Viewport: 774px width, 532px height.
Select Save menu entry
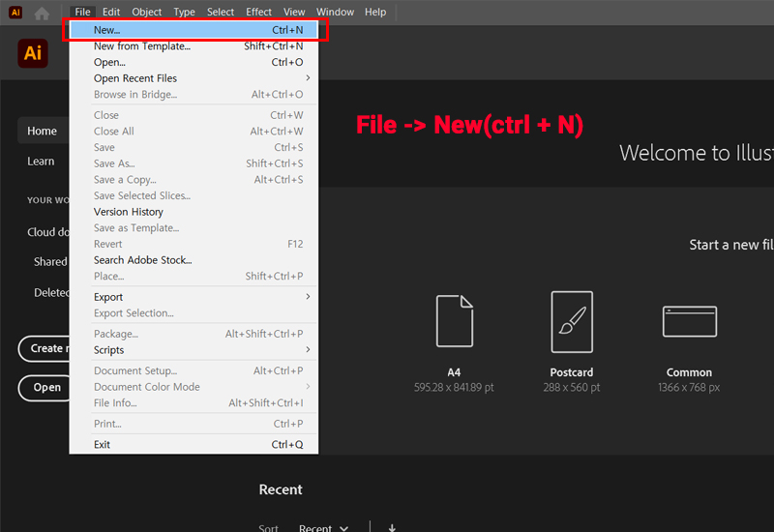(x=194, y=147)
